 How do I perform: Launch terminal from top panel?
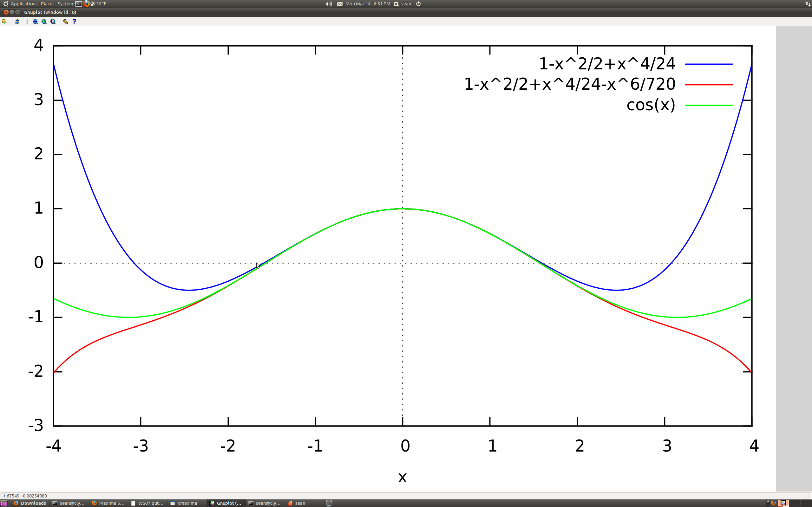(x=79, y=4)
